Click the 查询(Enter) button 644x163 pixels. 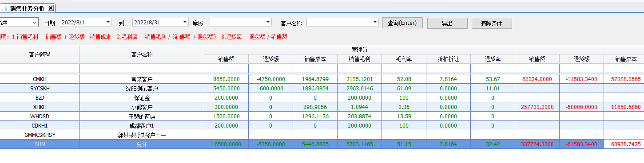click(x=402, y=23)
